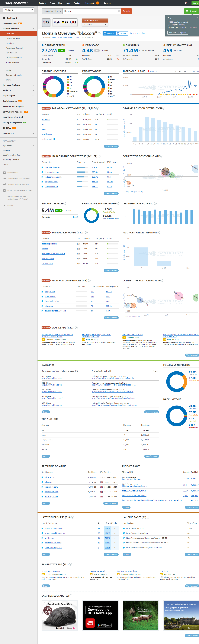Open the info icon beside Domain Overview title
This screenshot has height=644, width=199.
coord(99,34)
